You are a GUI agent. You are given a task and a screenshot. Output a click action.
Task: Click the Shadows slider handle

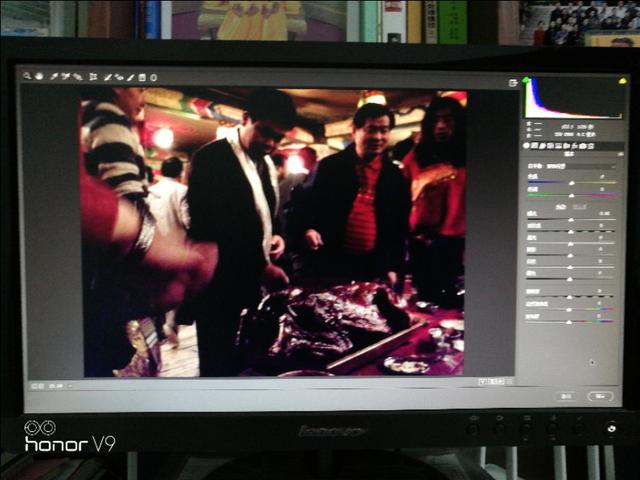pyautogui.click(x=571, y=256)
